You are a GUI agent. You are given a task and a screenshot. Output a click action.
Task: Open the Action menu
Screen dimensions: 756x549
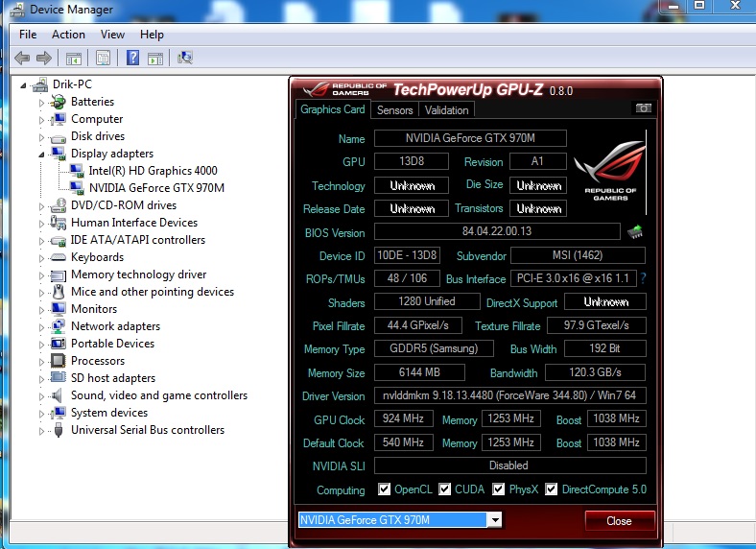tap(68, 35)
